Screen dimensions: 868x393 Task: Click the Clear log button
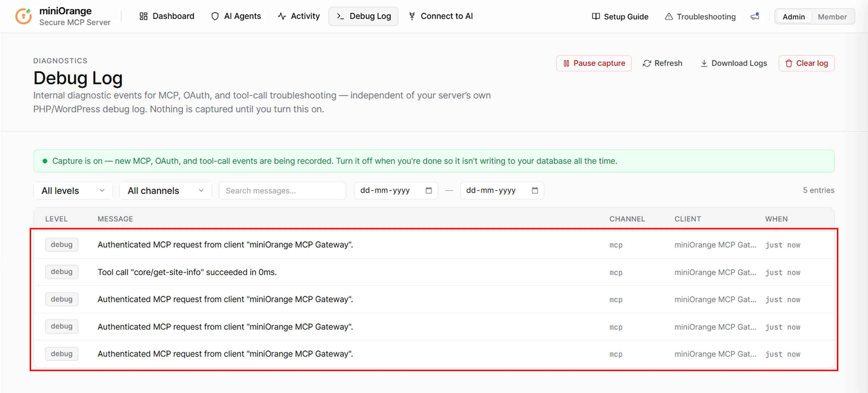[807, 63]
